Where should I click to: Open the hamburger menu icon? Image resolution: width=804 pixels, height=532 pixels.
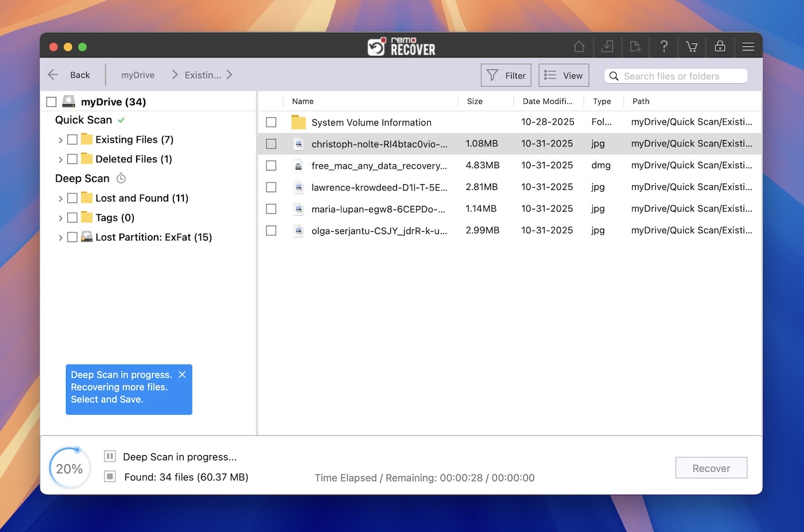click(748, 46)
